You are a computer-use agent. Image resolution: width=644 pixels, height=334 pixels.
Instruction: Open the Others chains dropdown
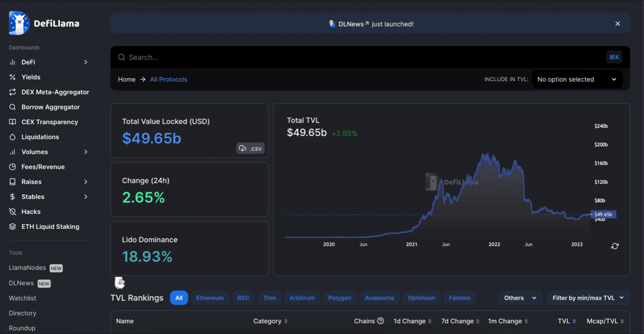pos(520,298)
